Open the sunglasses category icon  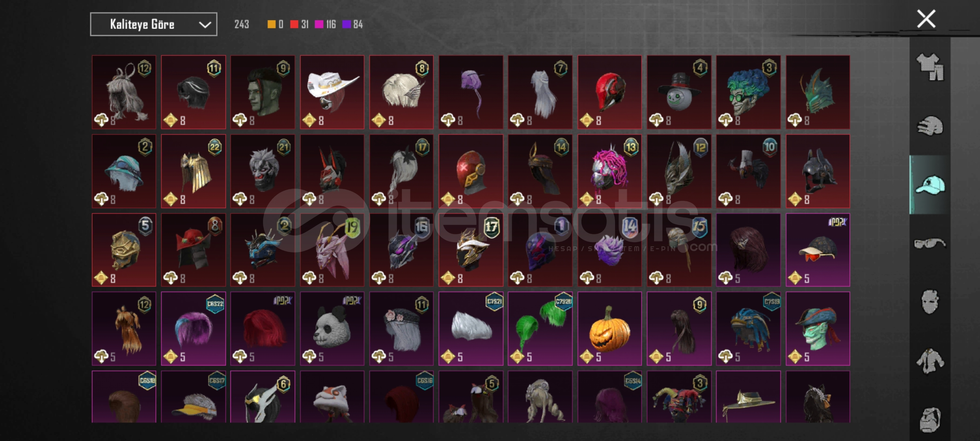coord(930,243)
